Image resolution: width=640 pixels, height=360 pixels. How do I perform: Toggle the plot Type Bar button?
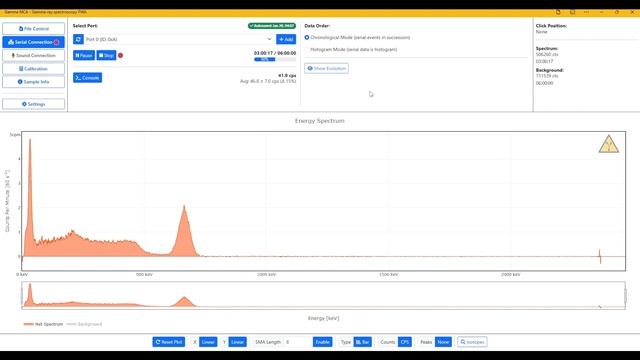362,342
